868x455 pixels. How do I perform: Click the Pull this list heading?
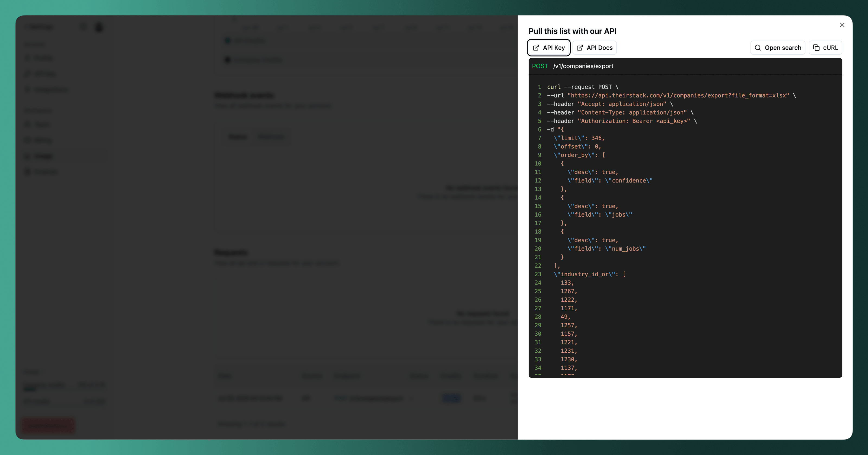[x=572, y=31]
